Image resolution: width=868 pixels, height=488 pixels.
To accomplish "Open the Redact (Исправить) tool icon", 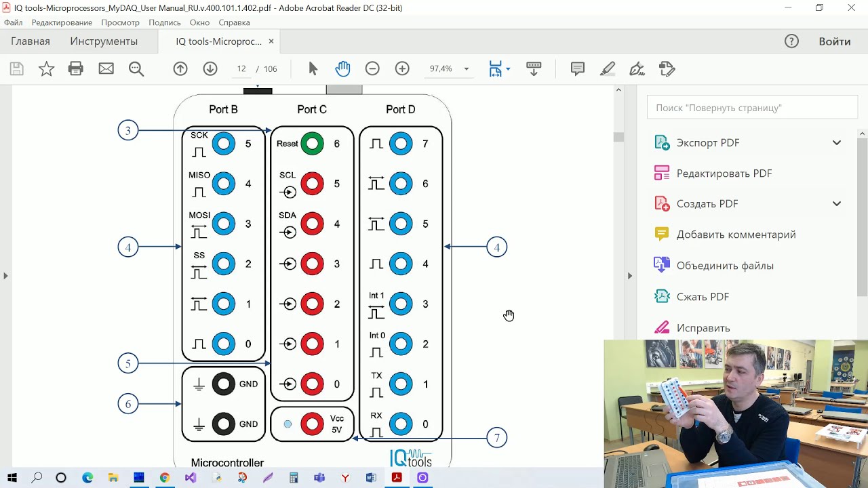I will 662,327.
